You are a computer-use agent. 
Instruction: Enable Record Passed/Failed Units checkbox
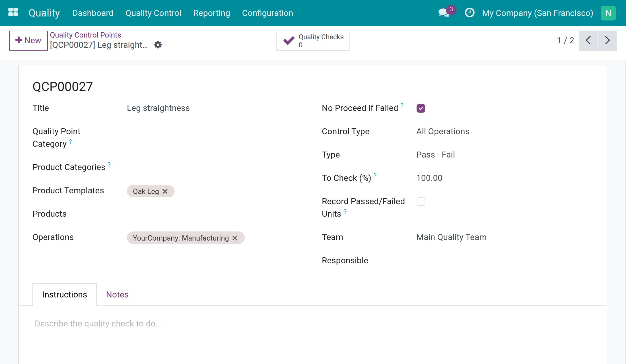tap(421, 202)
